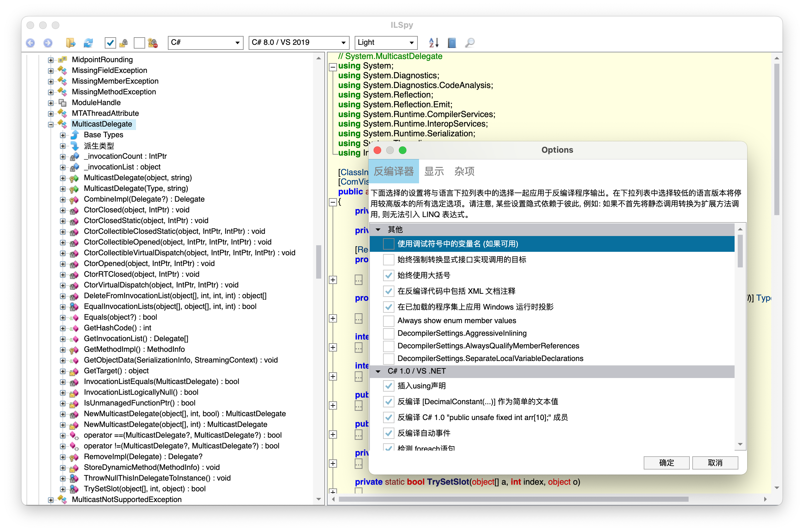
Task: Click the Search magnifier icon
Action: (470, 43)
